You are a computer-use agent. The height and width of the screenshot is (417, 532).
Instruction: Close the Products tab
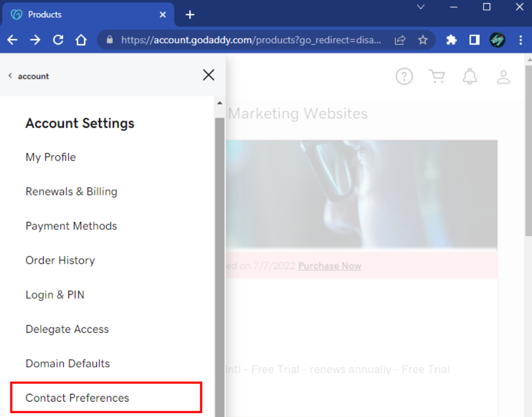coord(163,15)
